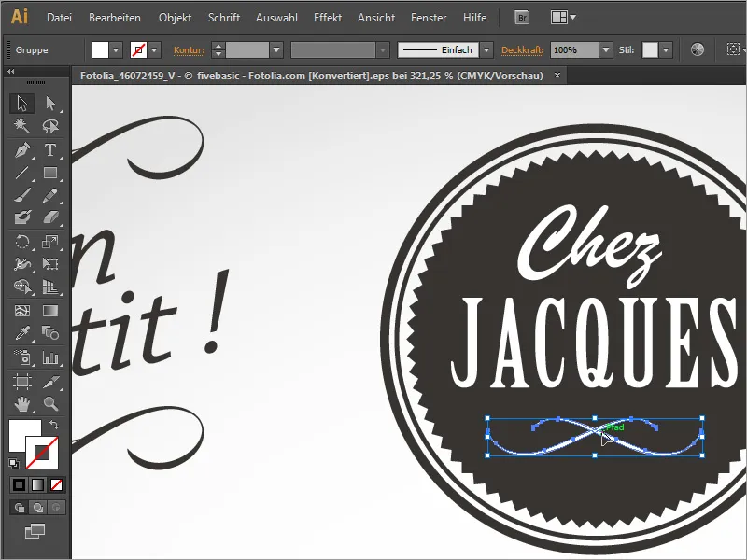The height and width of the screenshot is (560, 747).
Task: Activate the Column Graph tool
Action: pos(50,357)
